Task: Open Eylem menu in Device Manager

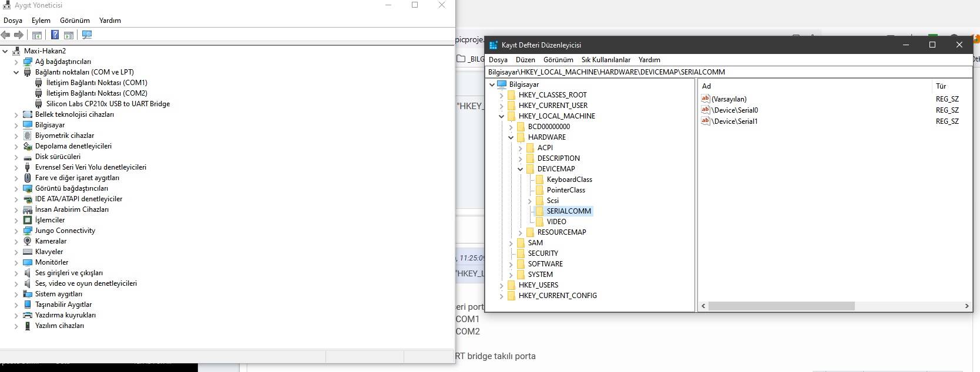Action: click(x=41, y=21)
